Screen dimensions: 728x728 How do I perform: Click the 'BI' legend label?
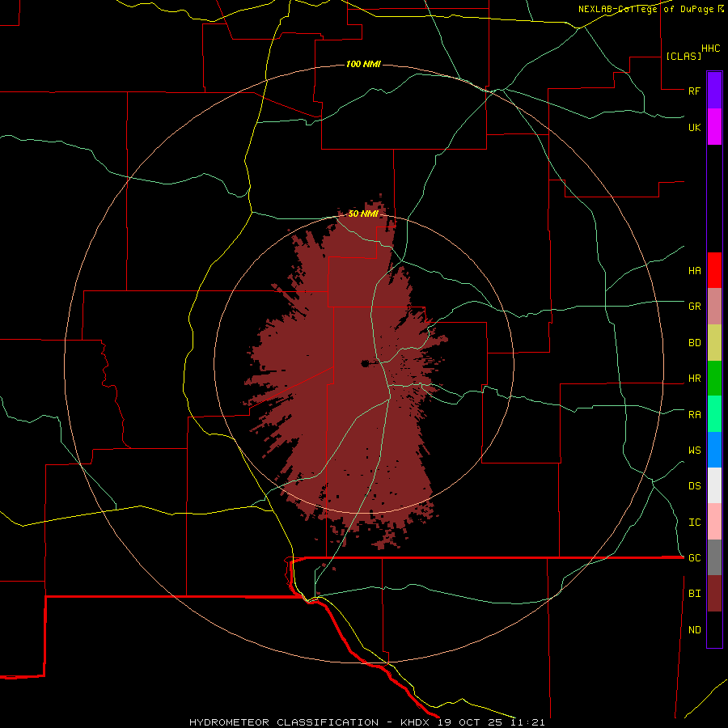point(694,594)
